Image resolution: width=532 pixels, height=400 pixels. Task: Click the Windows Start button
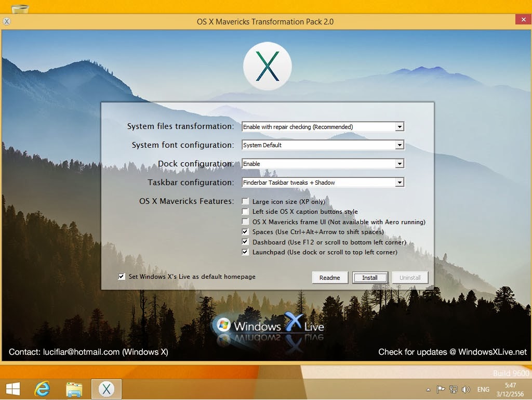tap(13, 389)
